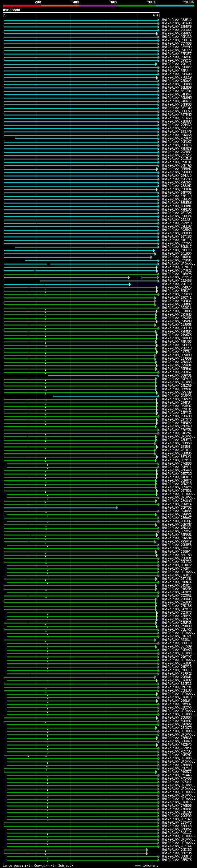
Task: Open the UniRef100_P05063 entry
Action: click(177, 779)
